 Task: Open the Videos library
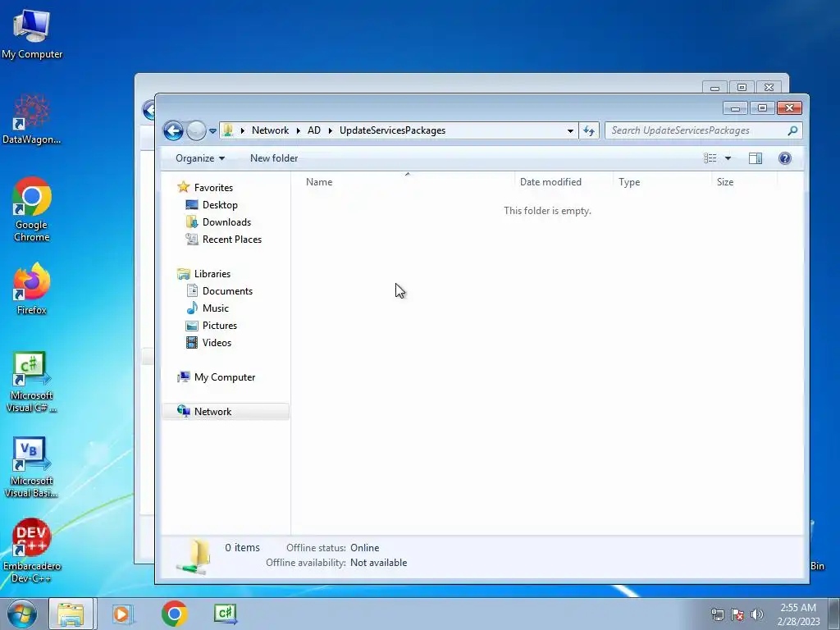click(x=217, y=343)
